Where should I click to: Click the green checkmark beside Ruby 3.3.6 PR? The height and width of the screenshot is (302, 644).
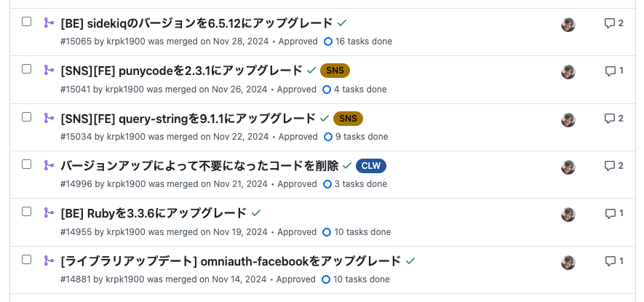pos(255,213)
